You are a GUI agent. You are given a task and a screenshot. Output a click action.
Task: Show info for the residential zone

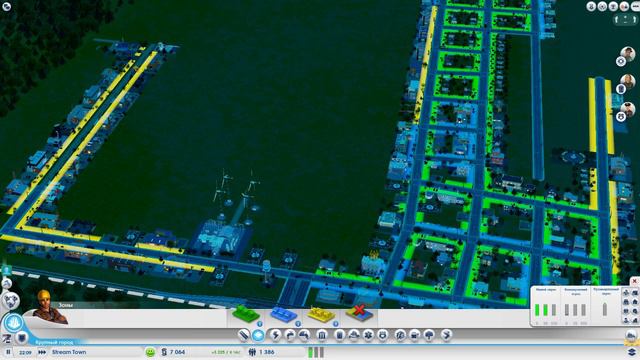pos(260,324)
